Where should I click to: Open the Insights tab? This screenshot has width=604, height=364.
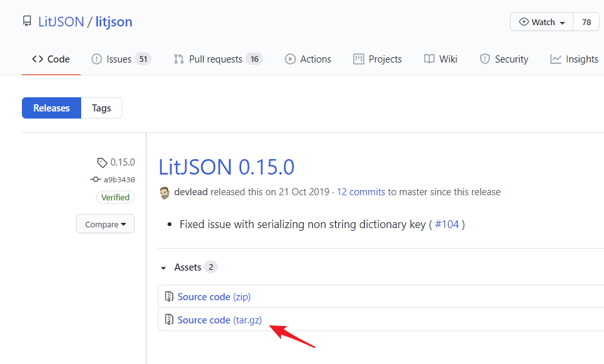click(574, 59)
